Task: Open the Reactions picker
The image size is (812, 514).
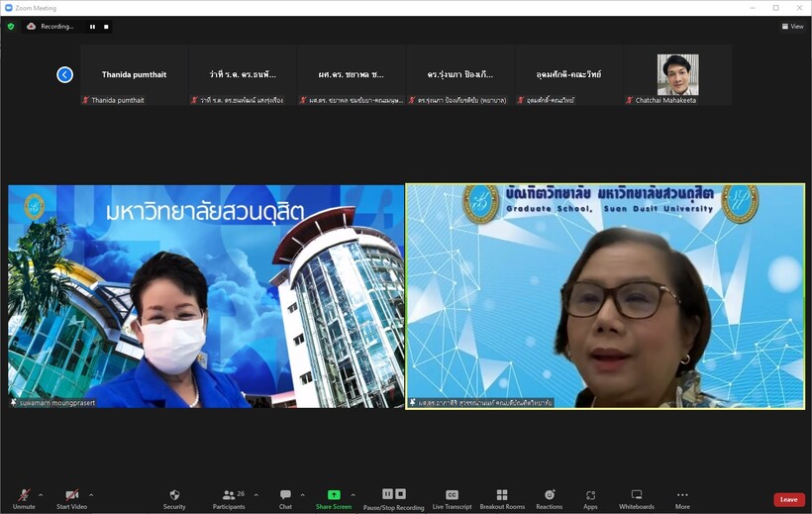Action: tap(550, 496)
